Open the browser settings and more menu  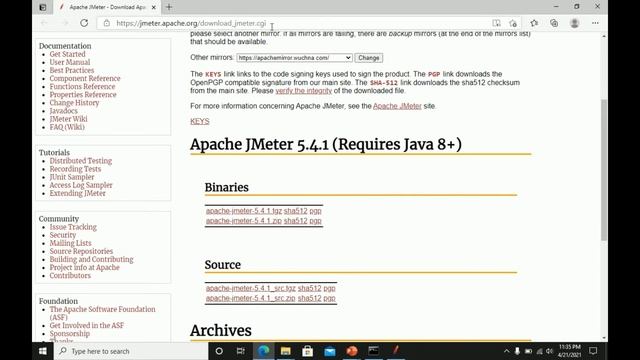click(x=595, y=23)
